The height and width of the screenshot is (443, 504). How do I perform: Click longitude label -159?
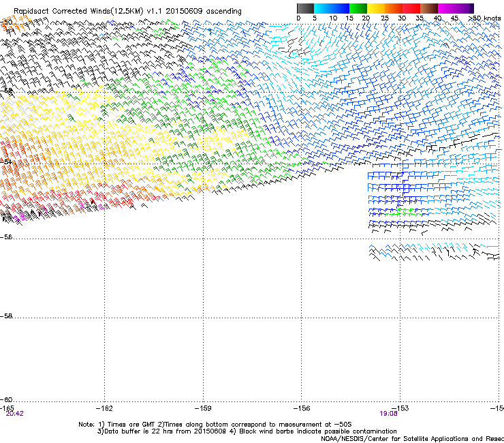pyautogui.click(x=203, y=408)
